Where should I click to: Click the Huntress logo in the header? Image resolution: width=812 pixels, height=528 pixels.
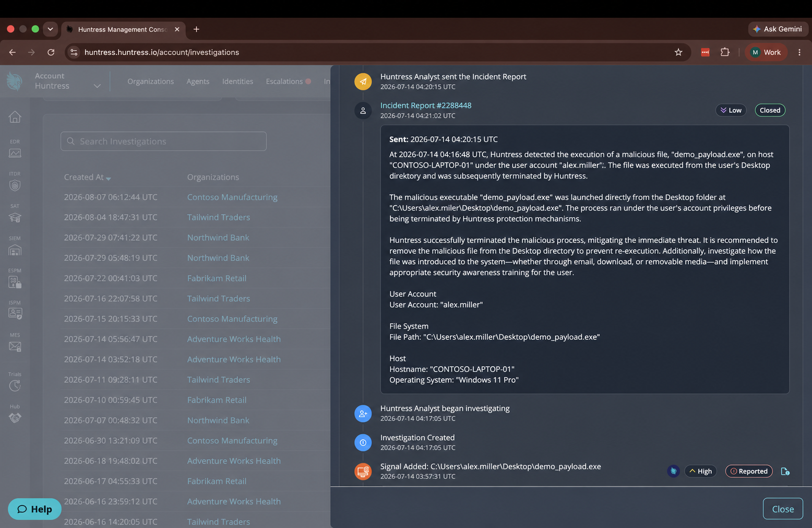(15, 81)
